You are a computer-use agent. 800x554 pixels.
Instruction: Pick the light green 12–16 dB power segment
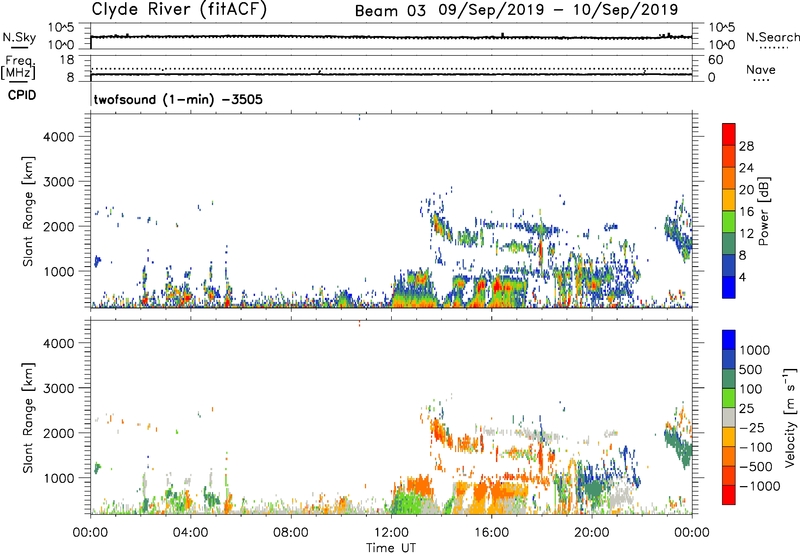point(729,221)
